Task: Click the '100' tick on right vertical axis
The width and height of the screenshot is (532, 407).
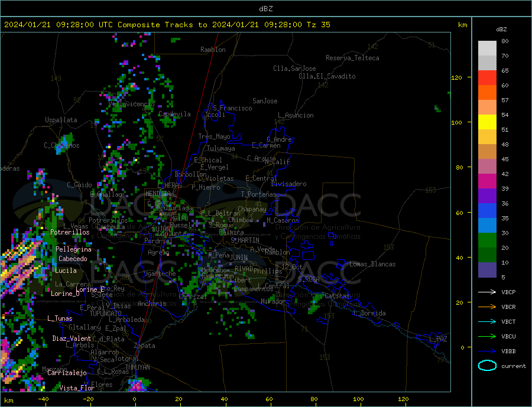Action: tap(456, 122)
